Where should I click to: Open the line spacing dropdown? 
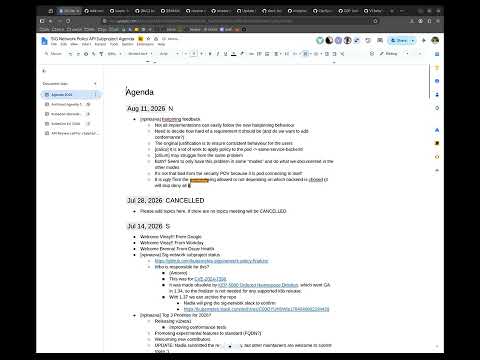287,54
